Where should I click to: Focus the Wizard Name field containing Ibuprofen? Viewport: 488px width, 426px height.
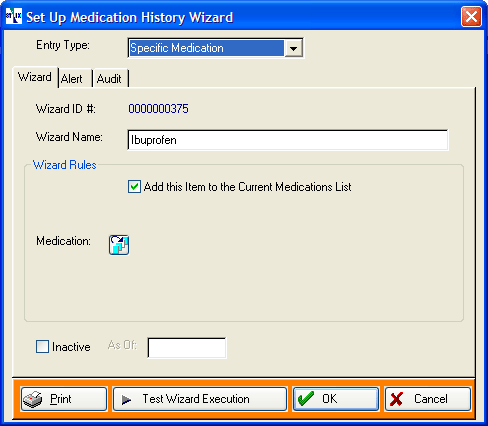click(288, 140)
